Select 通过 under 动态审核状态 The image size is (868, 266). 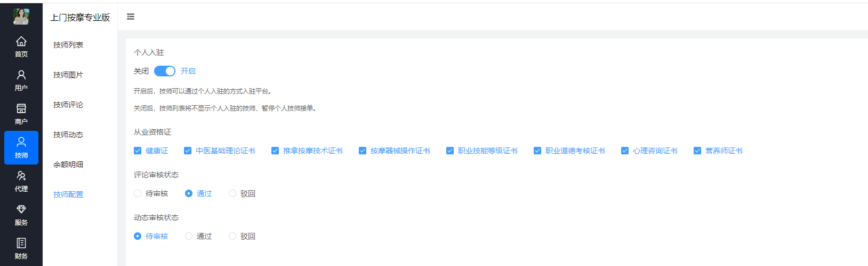(189, 236)
